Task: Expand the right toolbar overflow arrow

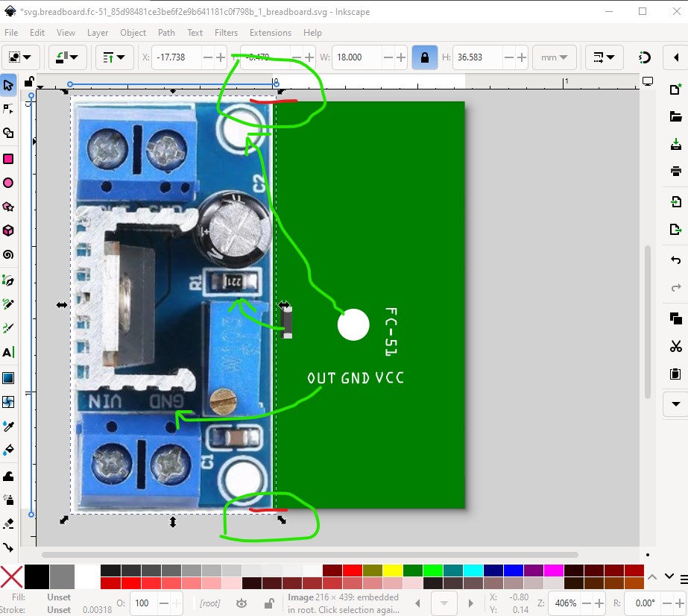Action: pos(675,404)
